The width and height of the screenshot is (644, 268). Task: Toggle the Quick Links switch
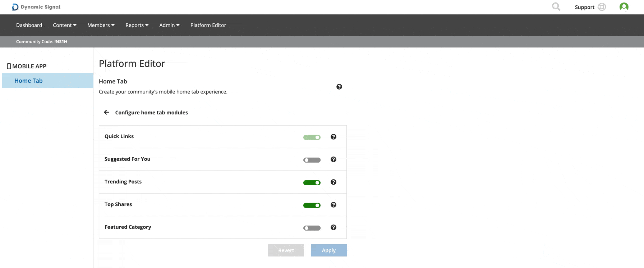point(312,137)
